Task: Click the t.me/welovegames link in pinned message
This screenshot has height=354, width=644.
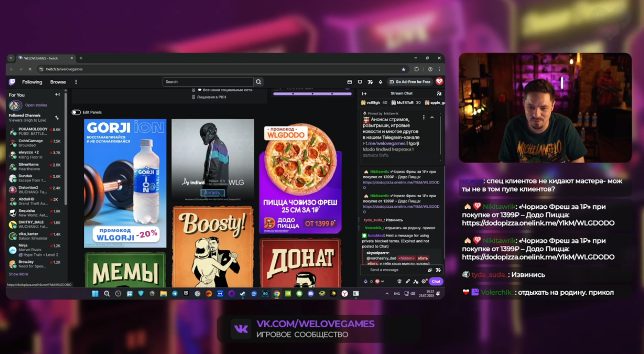Action: coord(386,144)
